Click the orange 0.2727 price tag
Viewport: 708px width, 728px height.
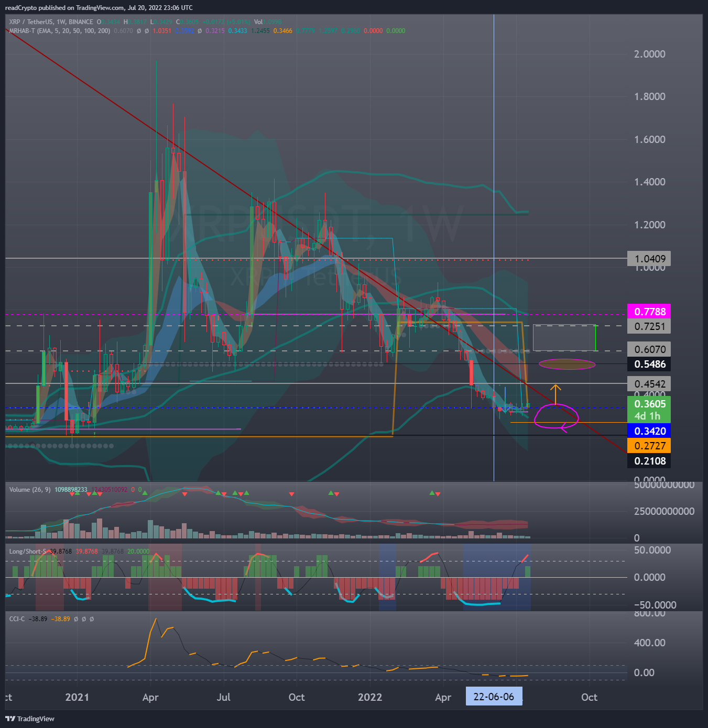coord(649,446)
